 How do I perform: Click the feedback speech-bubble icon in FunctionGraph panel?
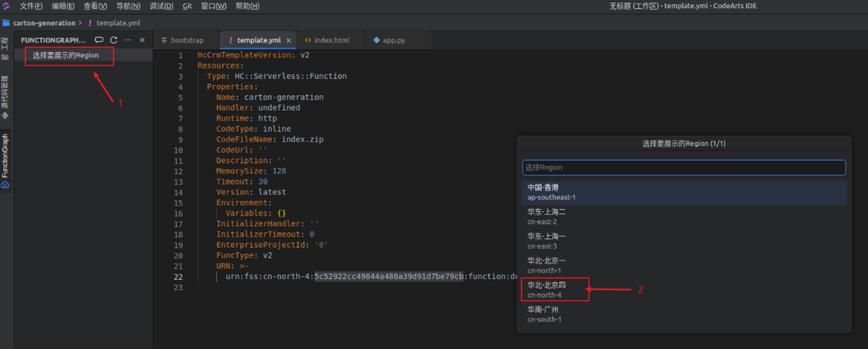pyautogui.click(x=99, y=40)
